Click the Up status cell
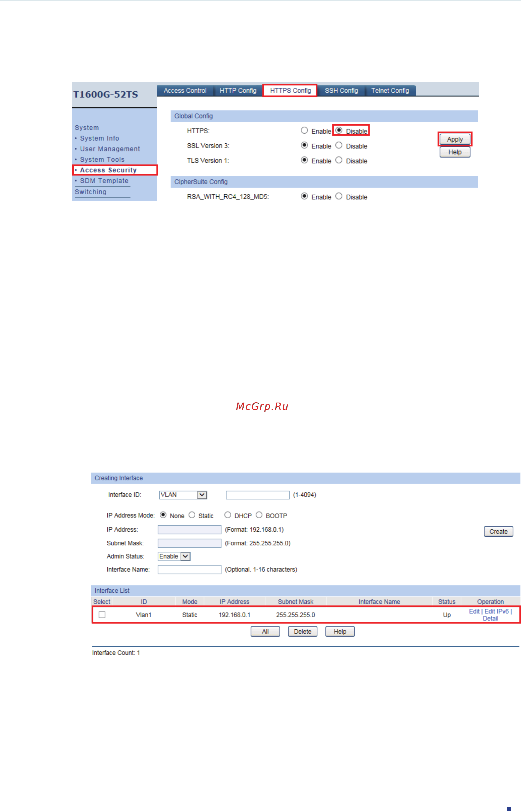This screenshot has height=812, width=521. point(447,615)
